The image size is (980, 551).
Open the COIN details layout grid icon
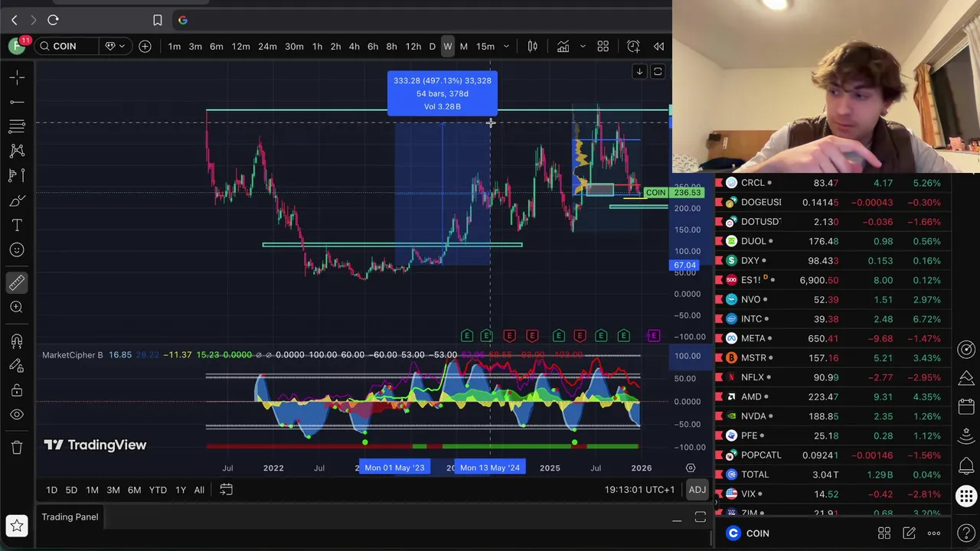[x=884, y=533]
